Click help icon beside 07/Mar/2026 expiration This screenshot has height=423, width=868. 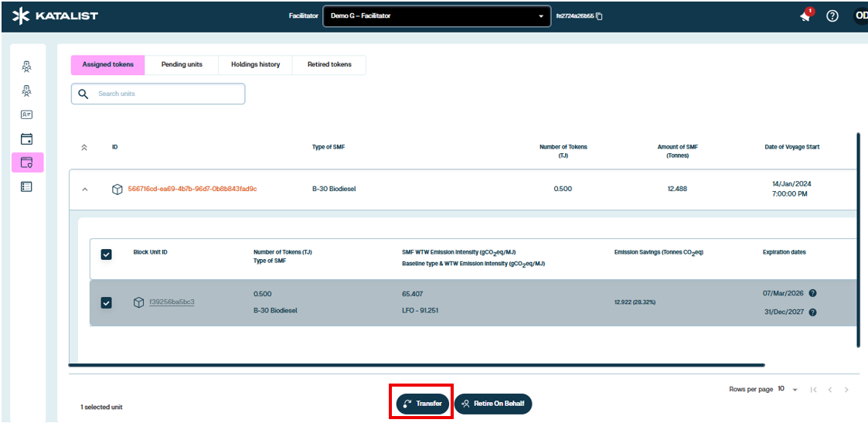coord(812,294)
